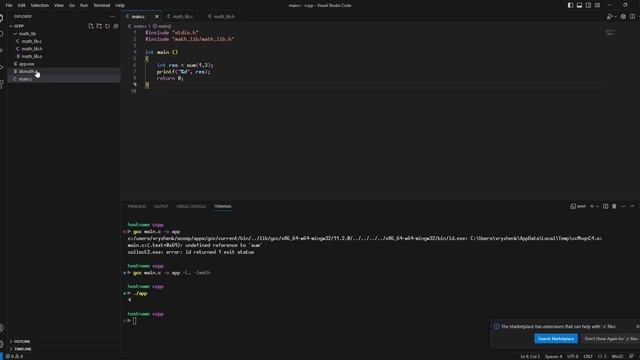Click Spaces: 4 indentation setting
640x360 pixels.
(x=553, y=356)
